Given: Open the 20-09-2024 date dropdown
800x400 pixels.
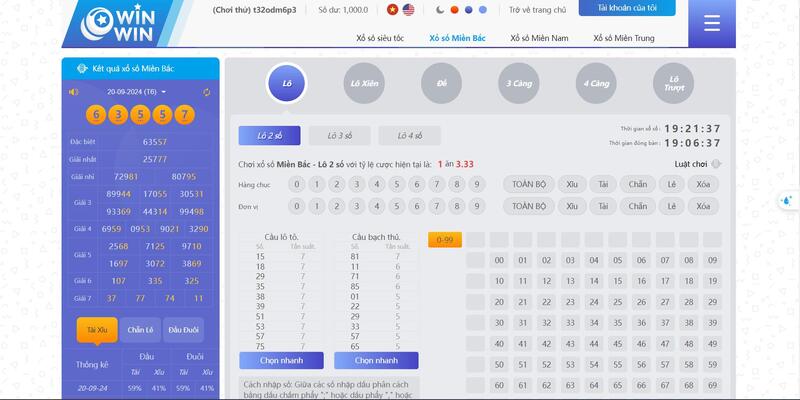Looking at the screenshot, I should [x=138, y=92].
